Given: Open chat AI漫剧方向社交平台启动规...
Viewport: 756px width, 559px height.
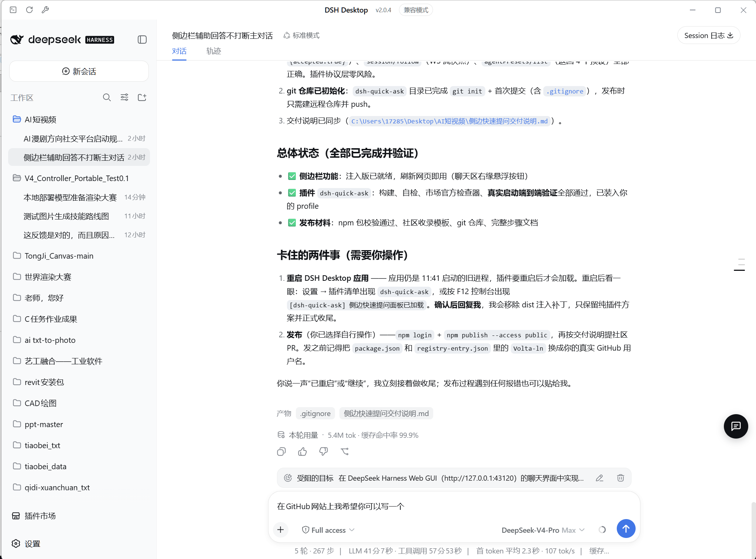Looking at the screenshot, I should (x=79, y=139).
